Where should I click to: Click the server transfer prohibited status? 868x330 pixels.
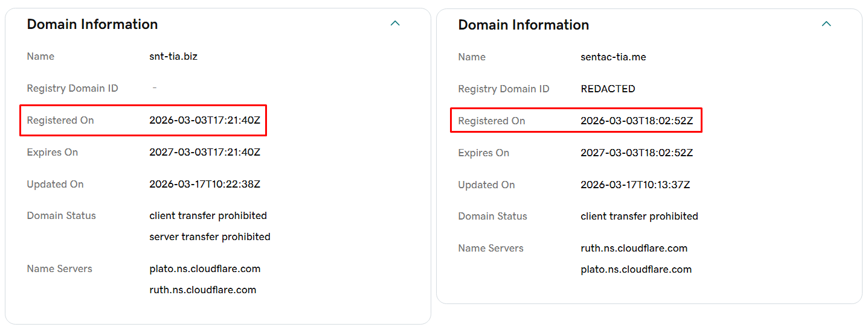click(210, 236)
